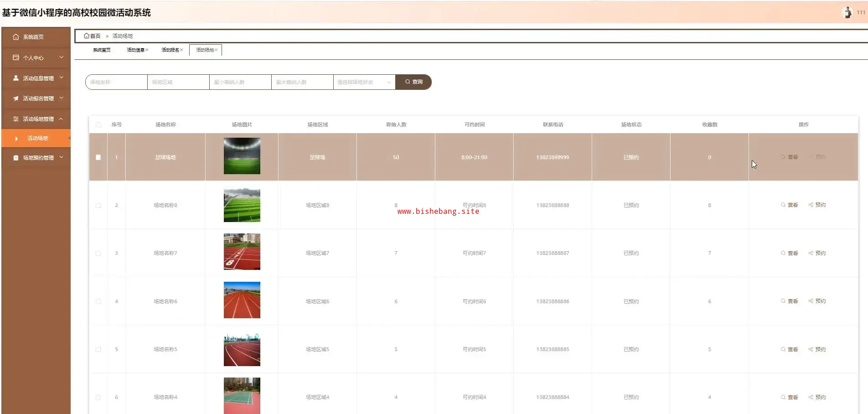The height and width of the screenshot is (414, 868).
Task: Click 活动场地 in the breadcrumb
Action: [x=123, y=36]
